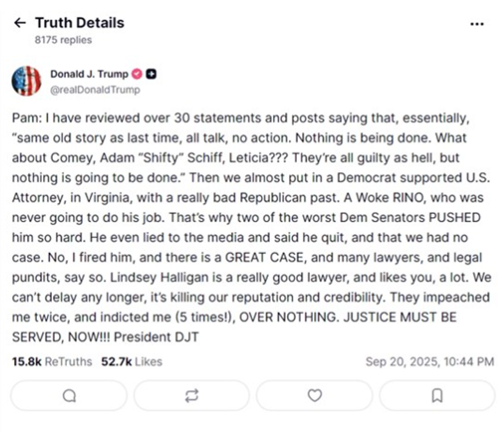Open the three-dots more options menu
Screen dimensions: 504x440
pyautogui.click(x=477, y=24)
